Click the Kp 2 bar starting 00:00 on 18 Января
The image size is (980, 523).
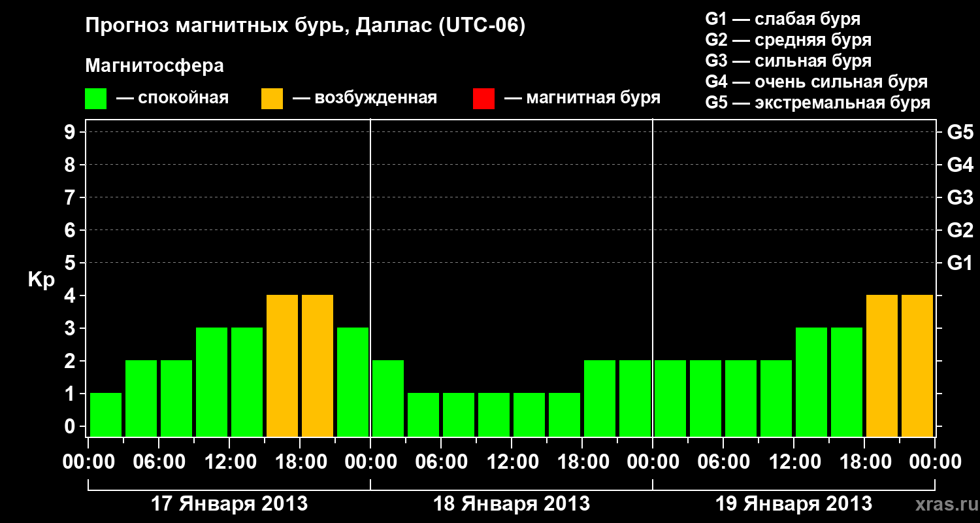coord(388,398)
